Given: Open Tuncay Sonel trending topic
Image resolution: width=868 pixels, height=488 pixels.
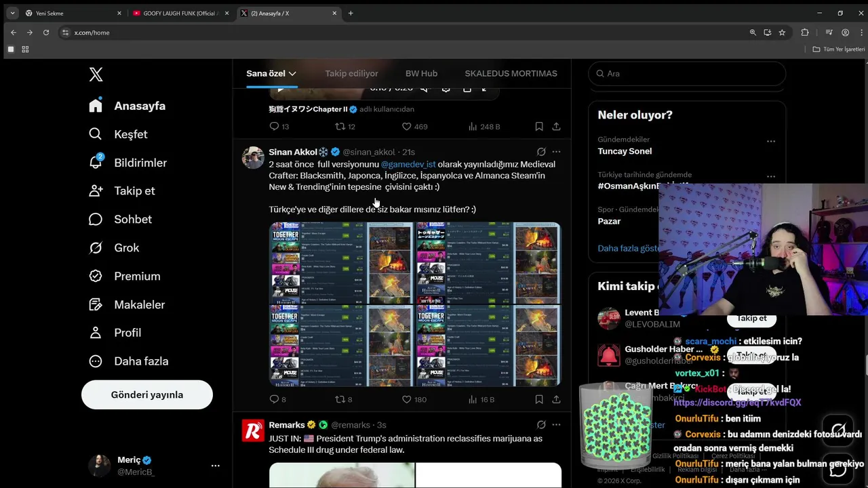Looking at the screenshot, I should [625, 151].
